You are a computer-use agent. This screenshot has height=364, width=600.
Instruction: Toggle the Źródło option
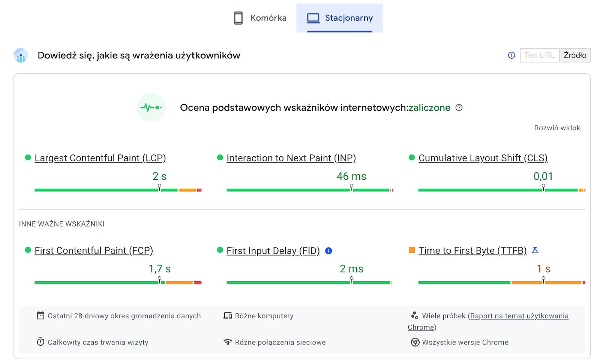pos(575,55)
